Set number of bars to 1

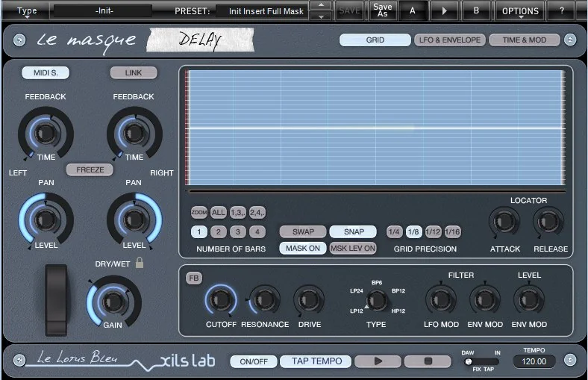point(198,231)
